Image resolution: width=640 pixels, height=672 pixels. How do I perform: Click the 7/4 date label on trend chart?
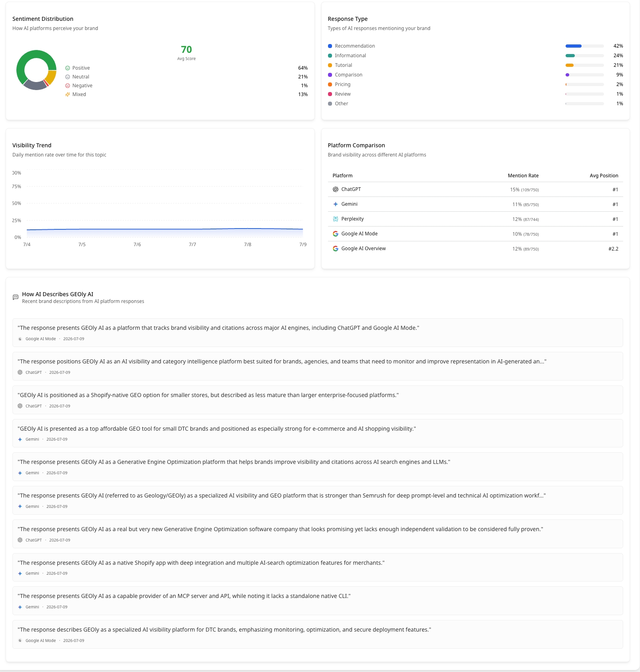pyautogui.click(x=27, y=245)
